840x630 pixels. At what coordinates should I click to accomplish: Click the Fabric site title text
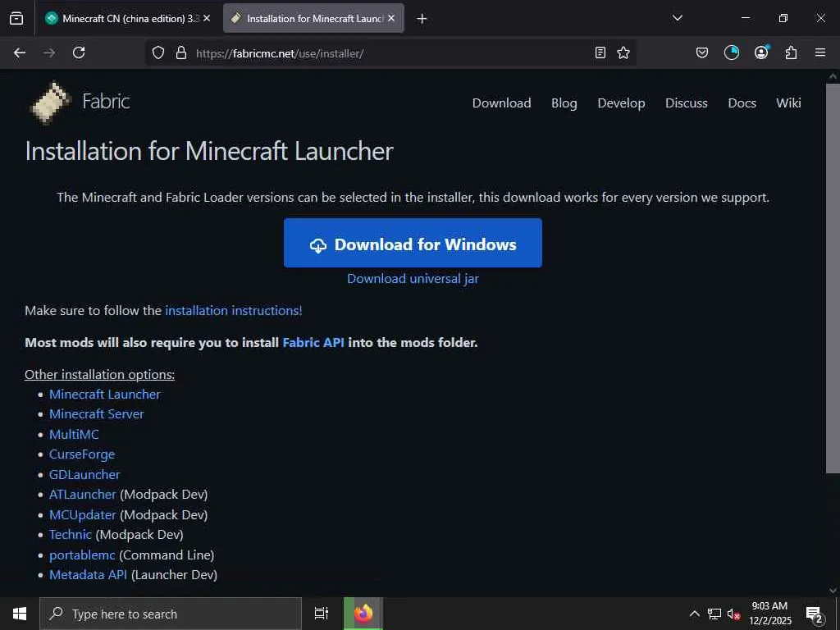106,101
